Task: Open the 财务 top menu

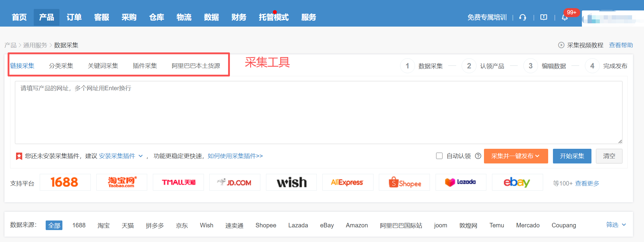Action: coord(239,17)
